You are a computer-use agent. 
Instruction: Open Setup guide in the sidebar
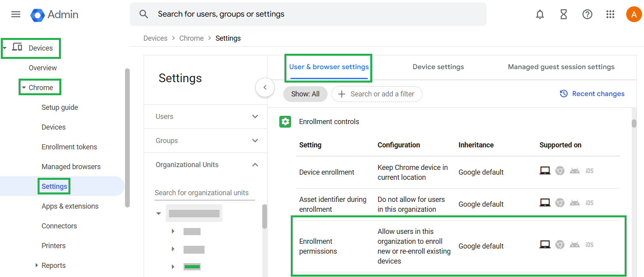pos(60,107)
